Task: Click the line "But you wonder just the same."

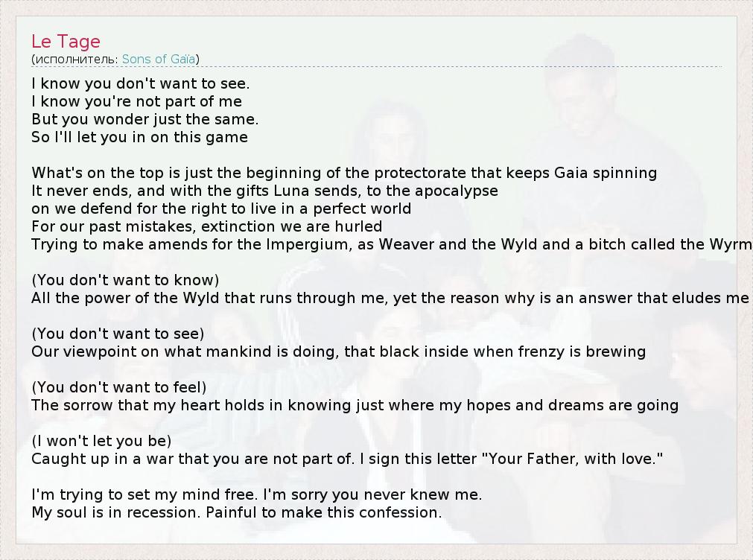Action: pos(144,119)
